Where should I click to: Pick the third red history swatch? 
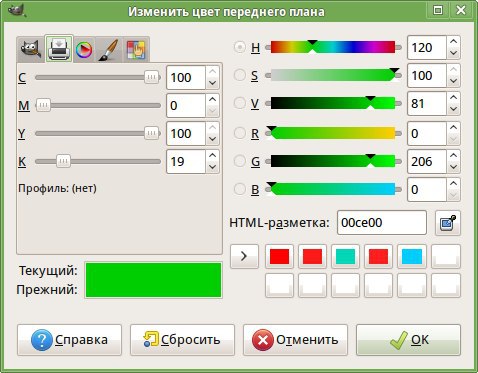378,256
